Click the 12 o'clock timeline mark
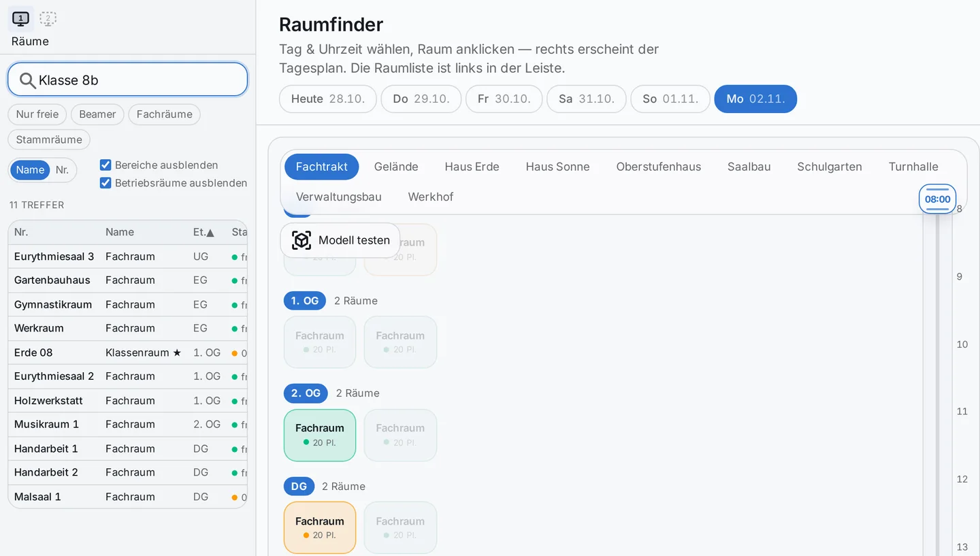 pyautogui.click(x=962, y=479)
